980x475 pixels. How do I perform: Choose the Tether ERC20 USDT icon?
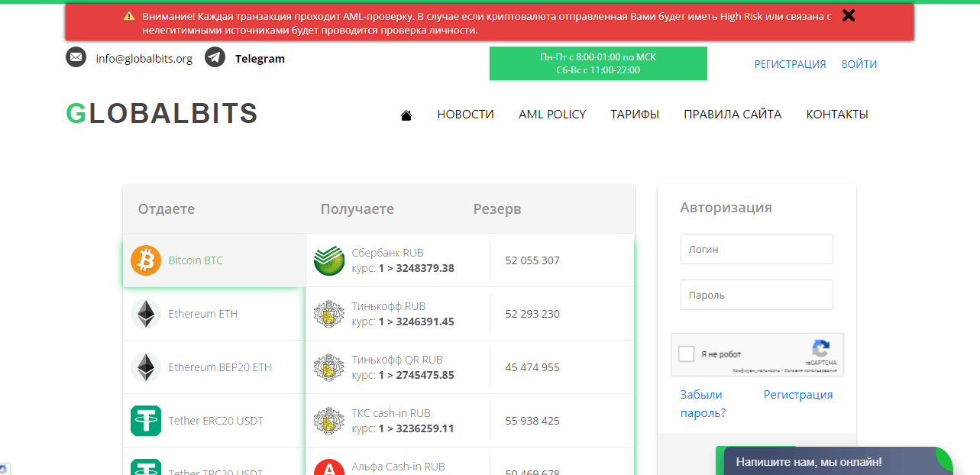[146, 421]
